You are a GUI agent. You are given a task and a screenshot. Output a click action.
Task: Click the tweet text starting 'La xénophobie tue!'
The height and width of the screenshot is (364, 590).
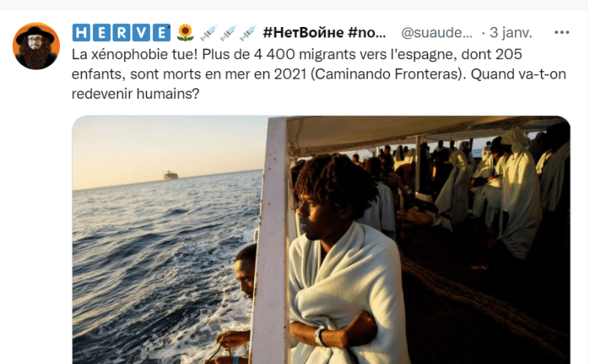[319, 73]
